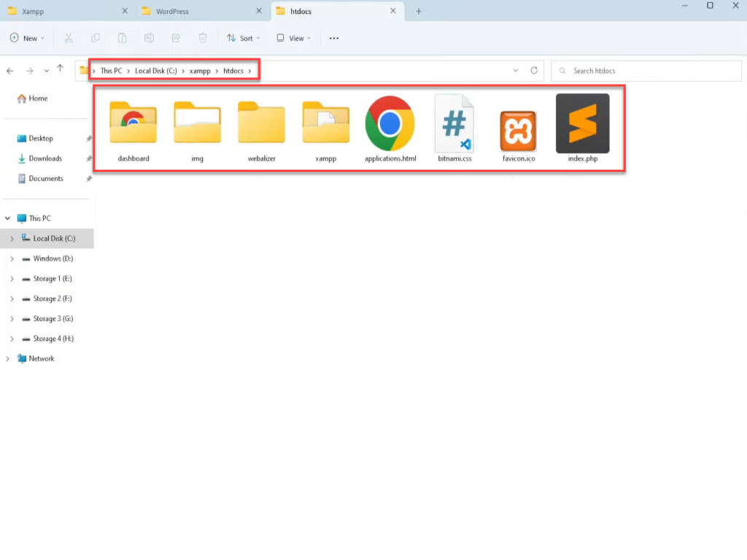Open the dashboard folder
Image resolution: width=747 pixels, height=560 pixels.
point(133,130)
